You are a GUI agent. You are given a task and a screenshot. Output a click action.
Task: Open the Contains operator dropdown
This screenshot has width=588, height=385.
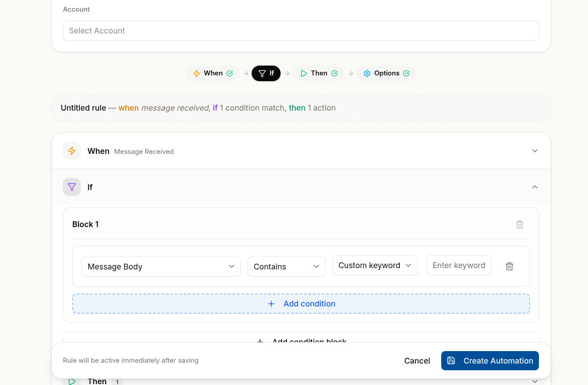[x=286, y=266]
